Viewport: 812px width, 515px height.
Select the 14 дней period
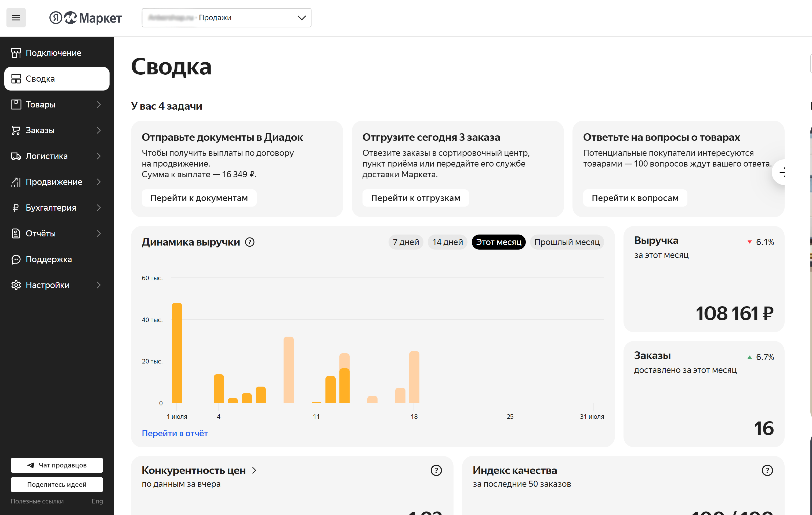coord(447,242)
